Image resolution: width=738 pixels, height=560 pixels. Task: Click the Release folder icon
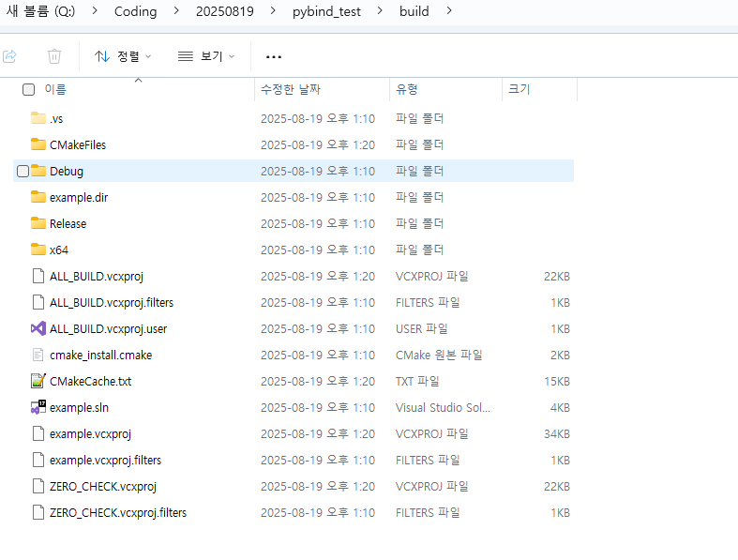pyautogui.click(x=38, y=222)
